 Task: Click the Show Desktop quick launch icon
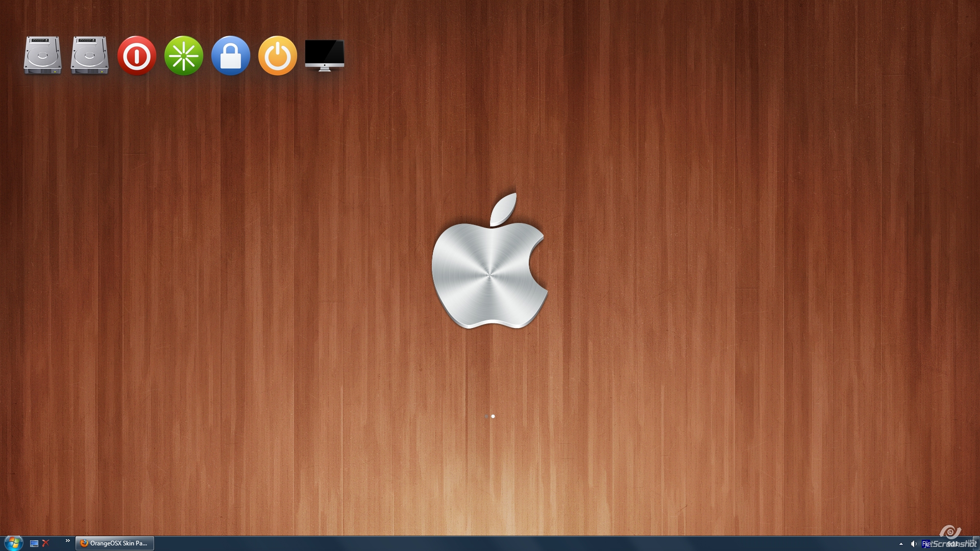click(x=34, y=543)
